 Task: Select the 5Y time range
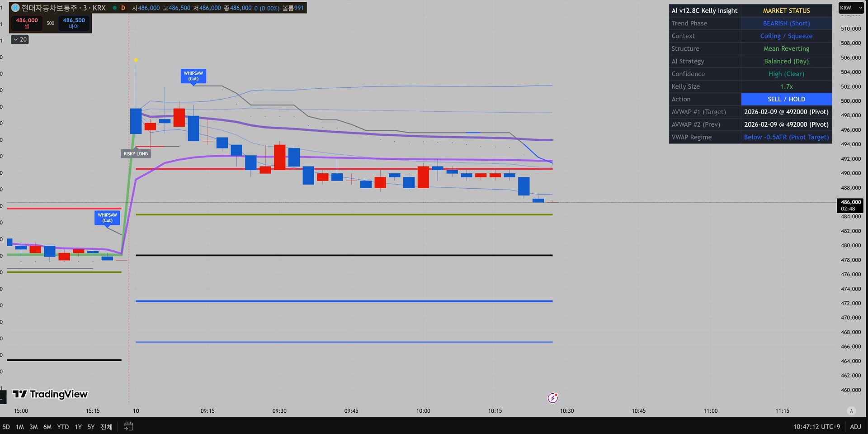(x=91, y=427)
